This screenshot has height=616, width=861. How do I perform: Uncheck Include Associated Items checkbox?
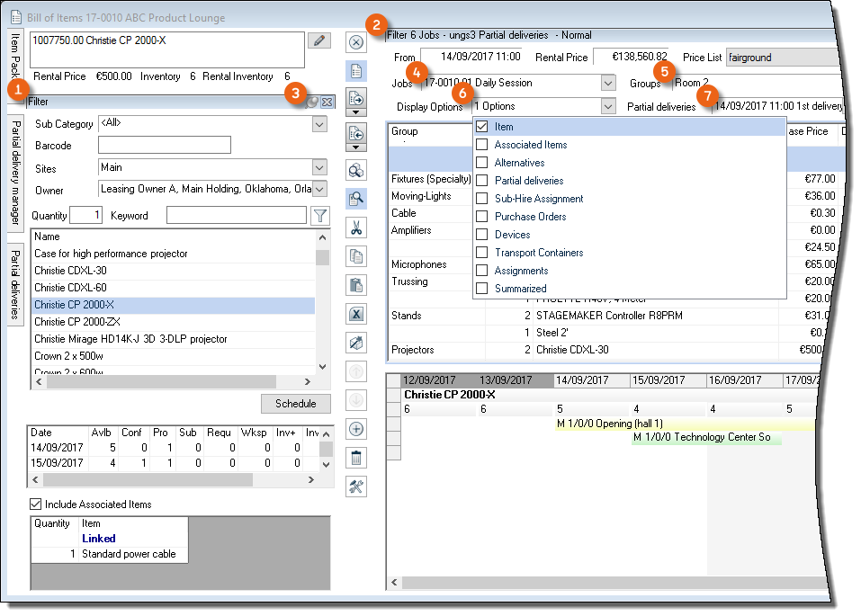point(36,504)
